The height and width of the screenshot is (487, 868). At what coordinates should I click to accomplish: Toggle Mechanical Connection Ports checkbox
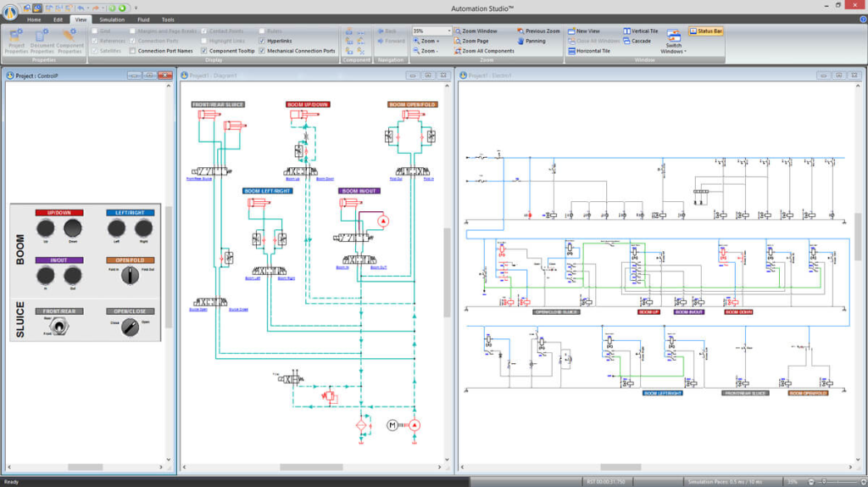coord(262,51)
